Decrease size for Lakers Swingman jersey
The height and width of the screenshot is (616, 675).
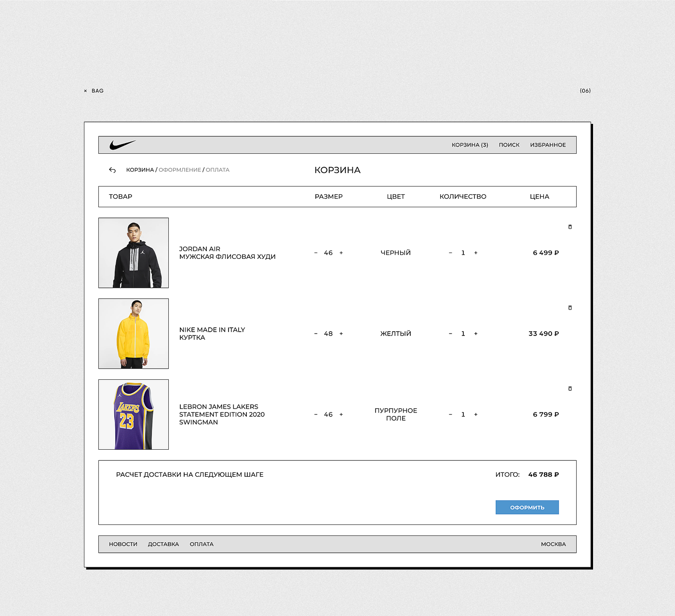316,415
